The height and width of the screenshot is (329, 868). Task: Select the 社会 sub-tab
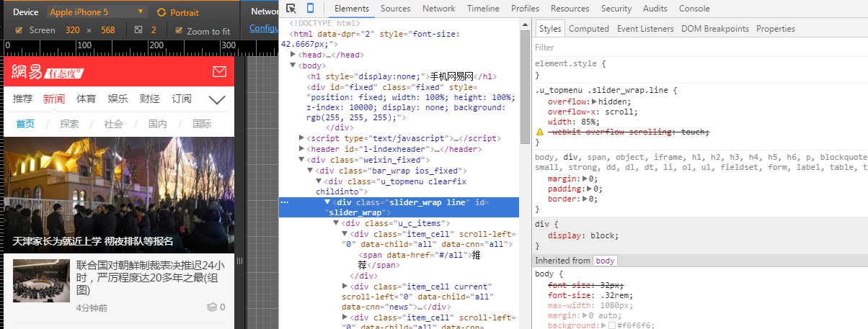click(113, 124)
